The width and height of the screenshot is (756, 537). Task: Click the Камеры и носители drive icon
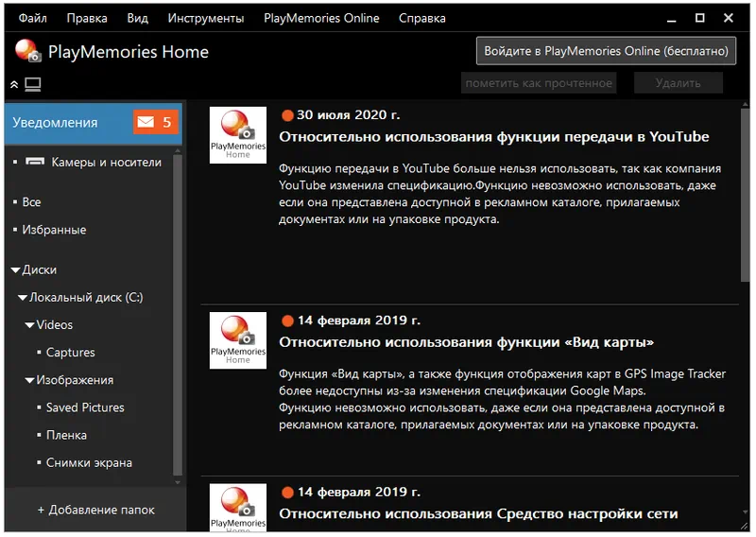point(35,162)
